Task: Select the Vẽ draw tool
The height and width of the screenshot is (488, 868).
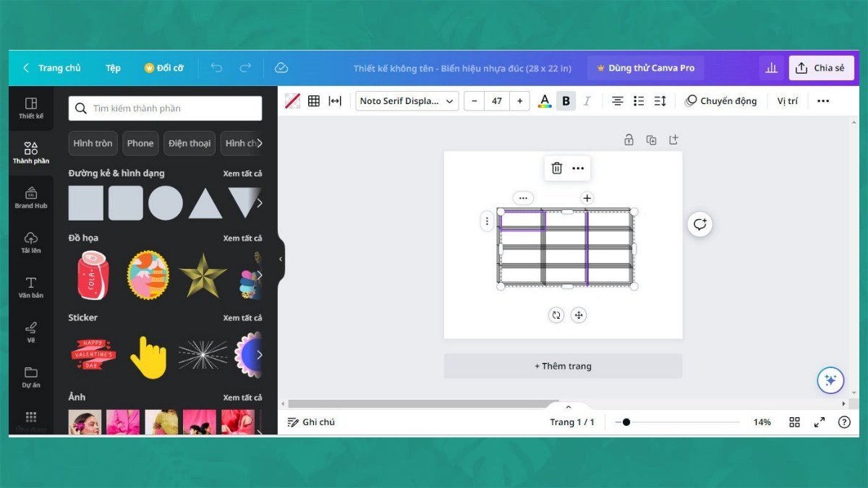Action: tap(31, 332)
